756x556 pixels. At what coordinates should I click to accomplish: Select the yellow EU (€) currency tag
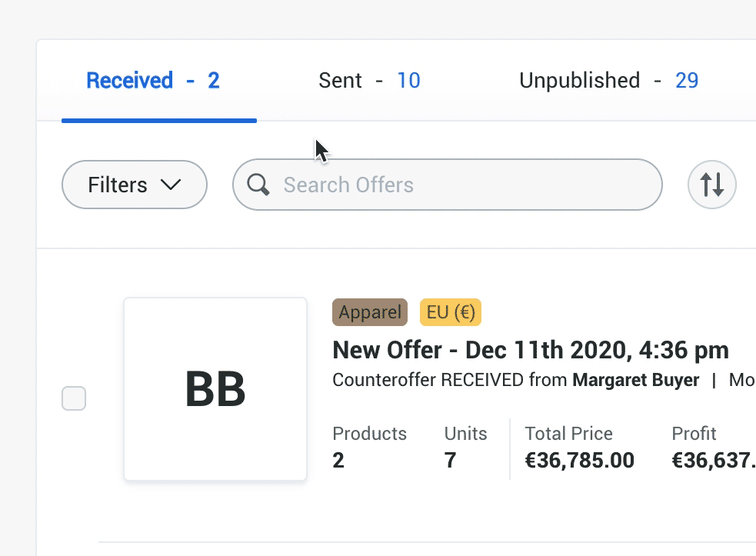click(450, 312)
